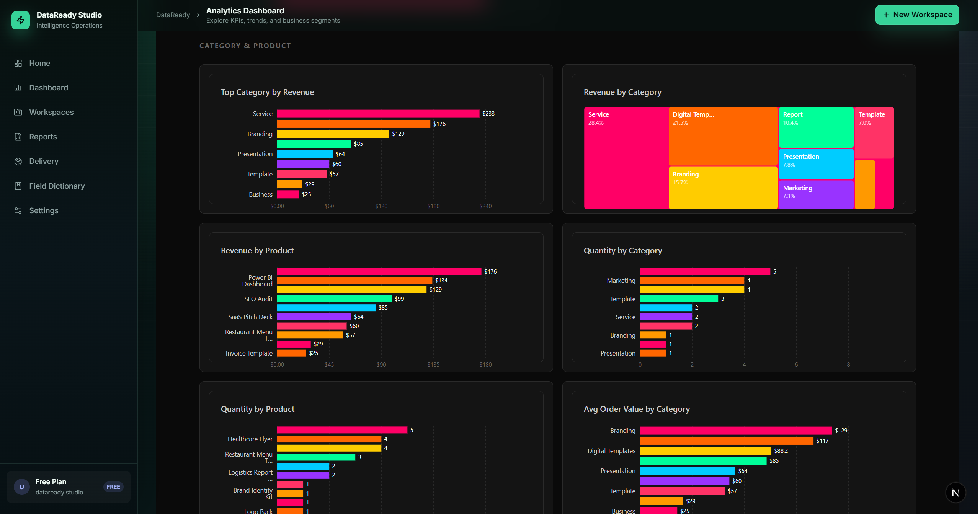Click the $233 Service revenue bar
Screen dimensions: 980x514
pos(378,114)
